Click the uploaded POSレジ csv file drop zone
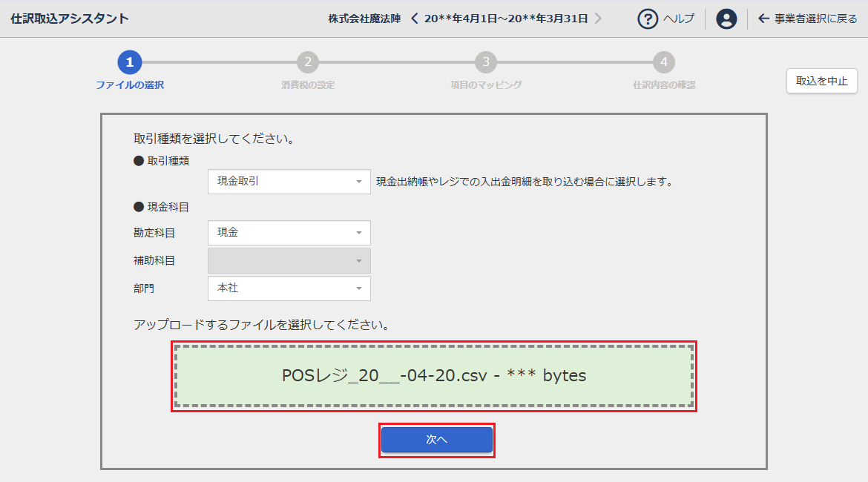This screenshot has height=482, width=868. coord(434,376)
